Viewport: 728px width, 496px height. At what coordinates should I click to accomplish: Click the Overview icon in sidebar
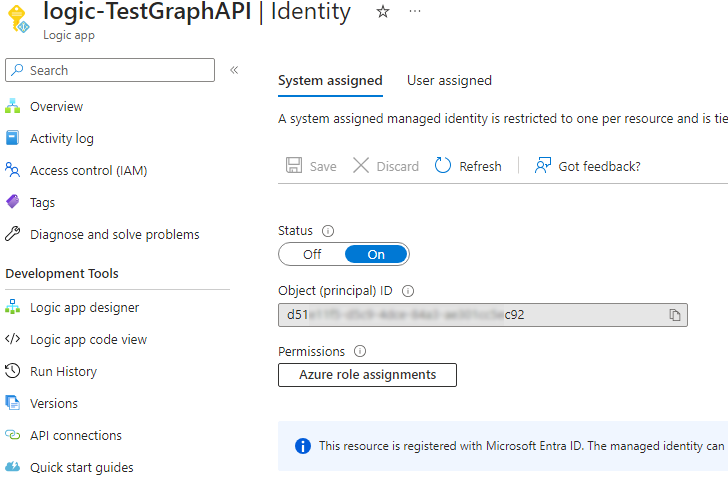point(13,106)
